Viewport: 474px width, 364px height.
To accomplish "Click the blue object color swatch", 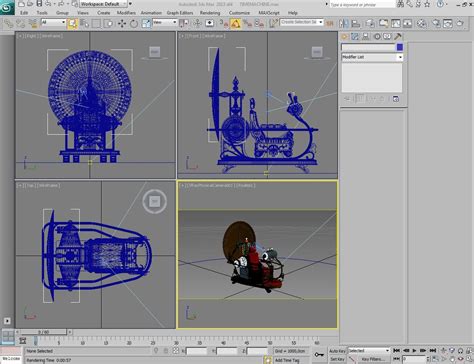I will tap(399, 47).
